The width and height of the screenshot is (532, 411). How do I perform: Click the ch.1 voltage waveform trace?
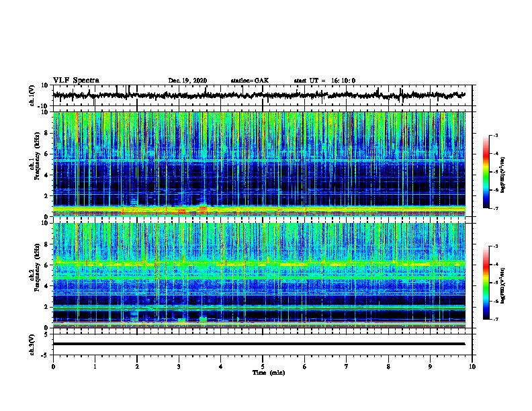pyautogui.click(x=259, y=95)
